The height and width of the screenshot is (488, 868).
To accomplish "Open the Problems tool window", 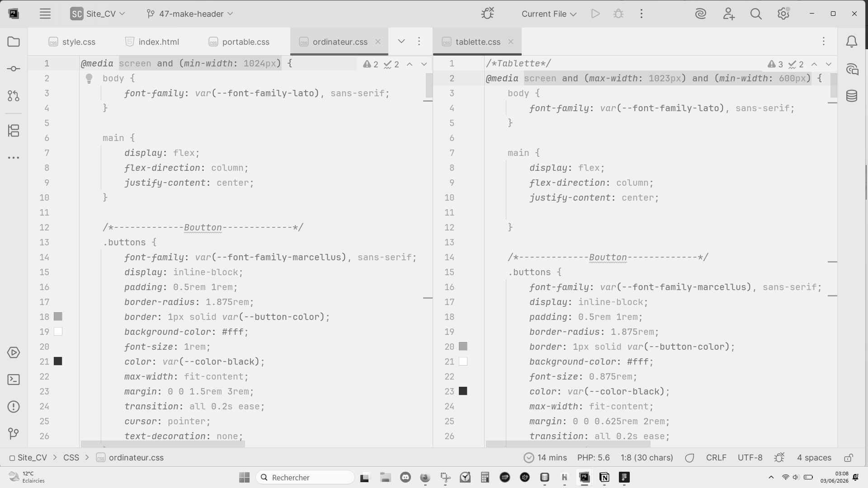I will point(14,407).
